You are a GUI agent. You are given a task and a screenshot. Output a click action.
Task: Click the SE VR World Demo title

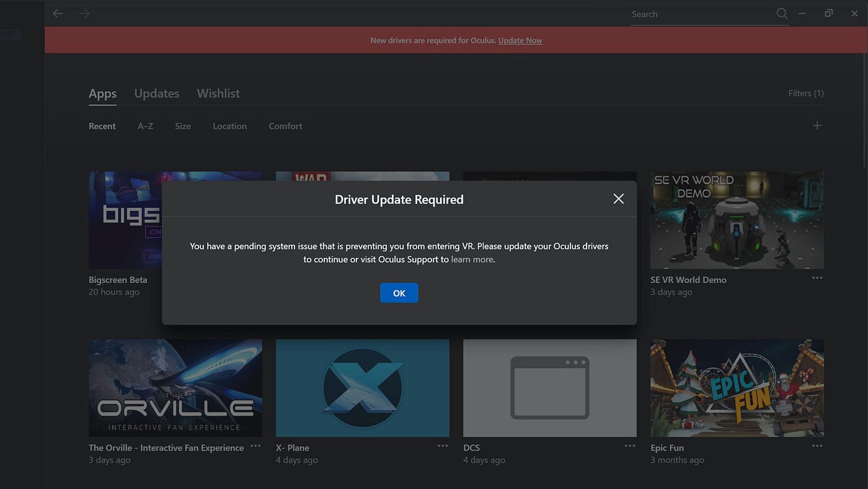(688, 280)
